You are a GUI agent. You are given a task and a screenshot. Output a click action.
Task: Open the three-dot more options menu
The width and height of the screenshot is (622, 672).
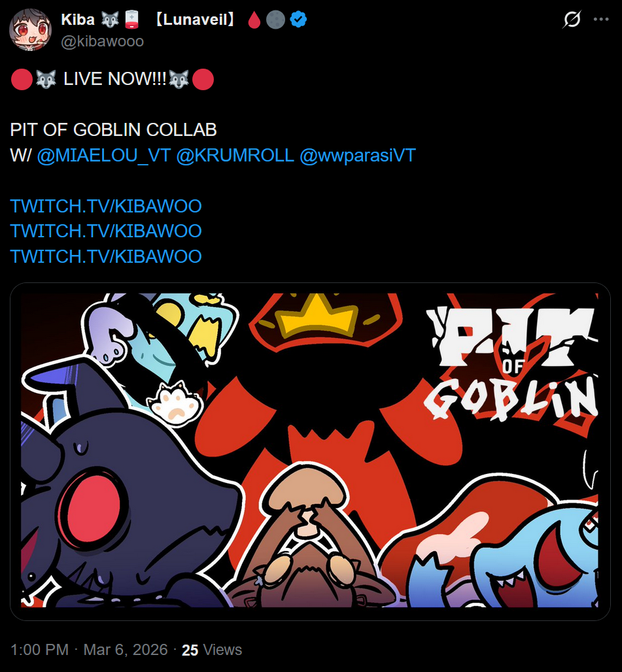coord(601,20)
